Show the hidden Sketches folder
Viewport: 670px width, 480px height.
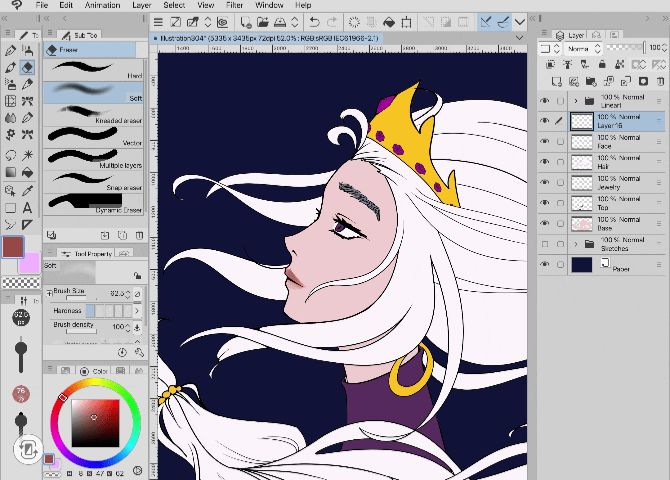[x=545, y=244]
